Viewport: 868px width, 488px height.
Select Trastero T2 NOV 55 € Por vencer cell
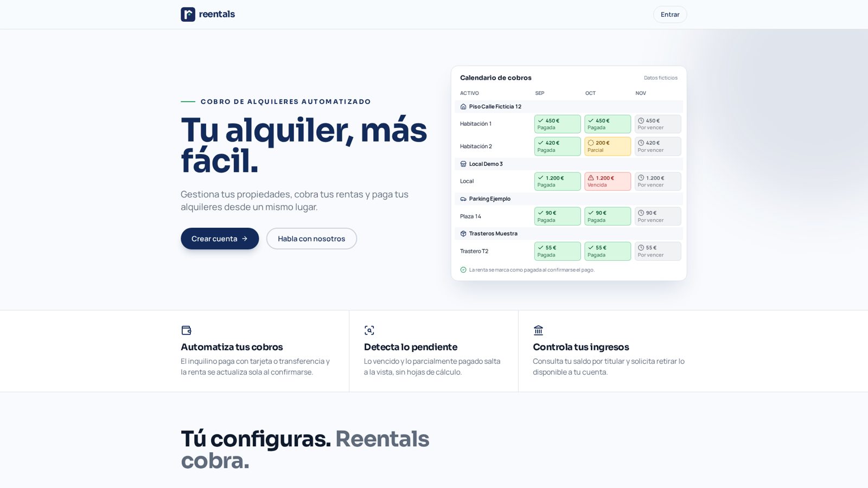658,251
